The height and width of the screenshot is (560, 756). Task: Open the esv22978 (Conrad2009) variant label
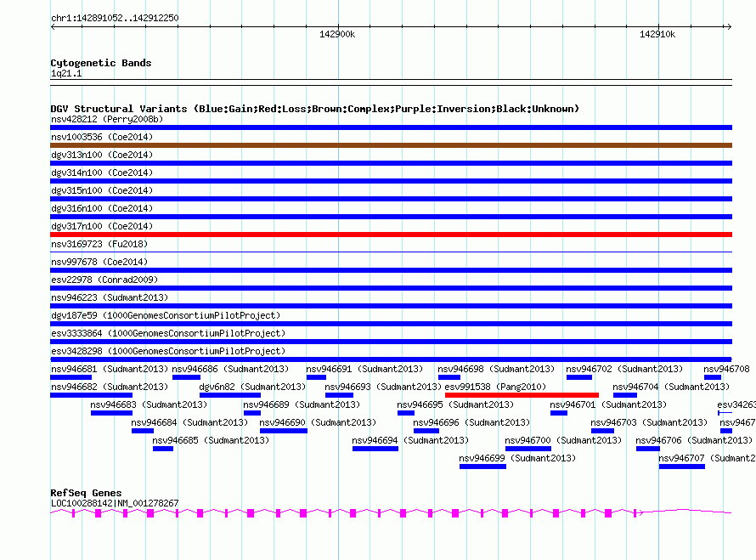point(104,280)
